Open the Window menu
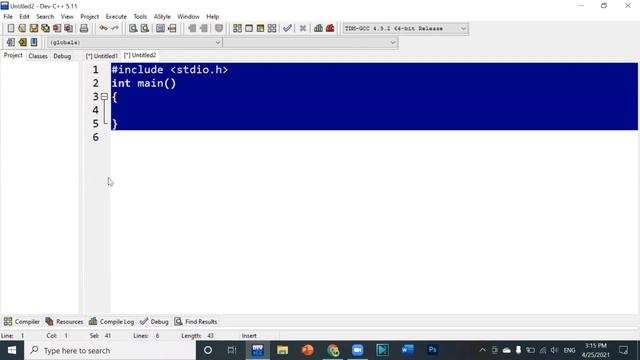Screen dimensions: 640x360 pyautogui.click(x=188, y=16)
